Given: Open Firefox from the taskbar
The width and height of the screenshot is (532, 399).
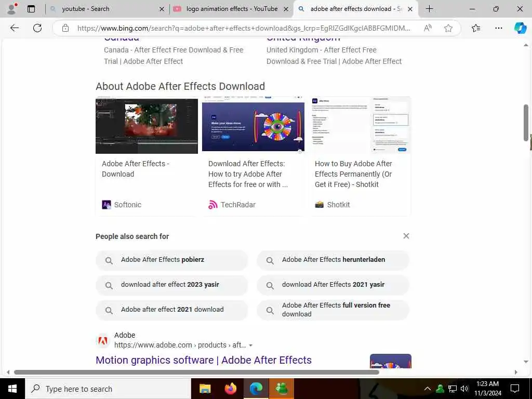Looking at the screenshot, I should (x=230, y=389).
